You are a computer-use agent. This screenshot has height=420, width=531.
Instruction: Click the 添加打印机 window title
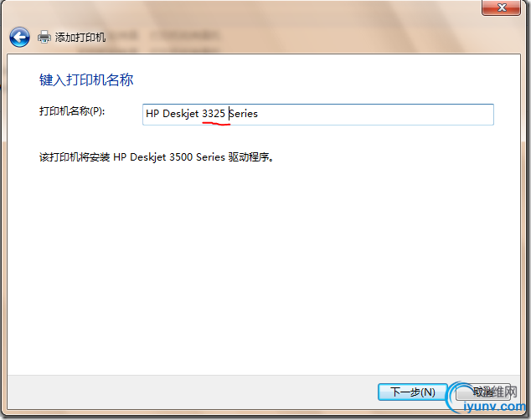tap(80, 37)
